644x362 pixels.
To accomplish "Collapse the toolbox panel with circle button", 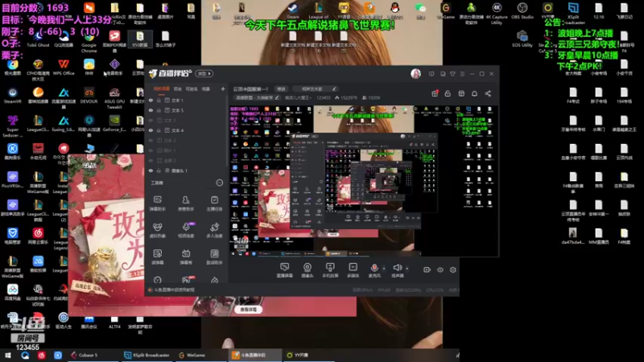I will click(219, 183).
